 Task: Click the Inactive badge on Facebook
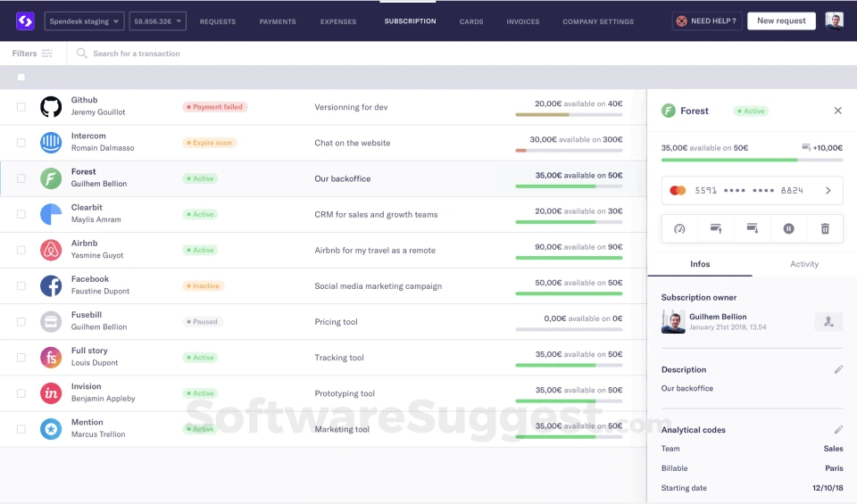(203, 286)
